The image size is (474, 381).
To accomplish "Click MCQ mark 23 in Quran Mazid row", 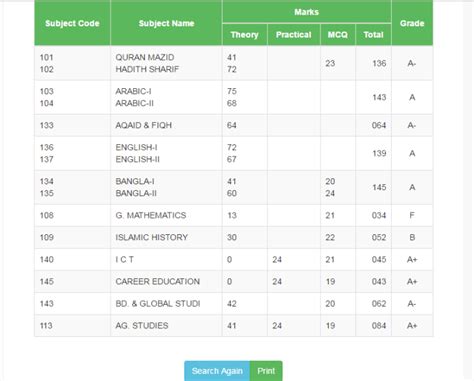I will click(x=330, y=63).
